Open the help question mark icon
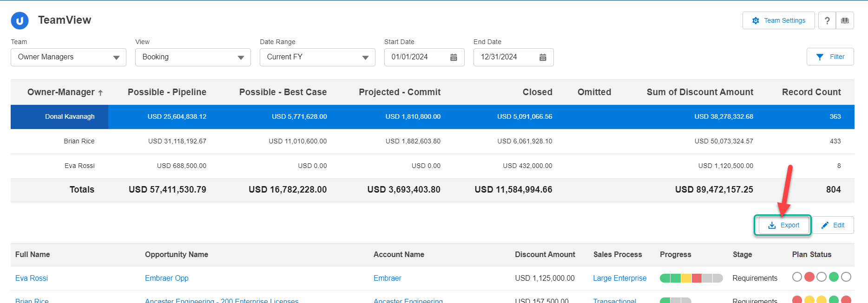Screen dimensions: 868x303 click(x=827, y=21)
